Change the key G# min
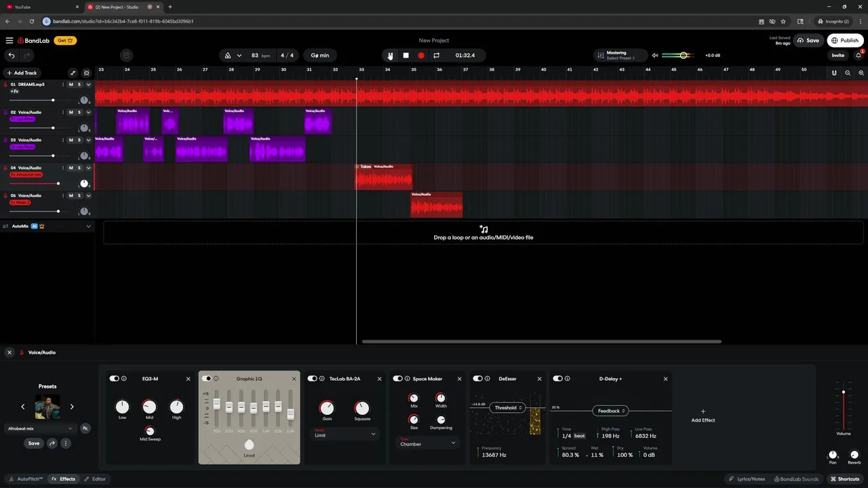The width and height of the screenshot is (868, 488). (319, 56)
